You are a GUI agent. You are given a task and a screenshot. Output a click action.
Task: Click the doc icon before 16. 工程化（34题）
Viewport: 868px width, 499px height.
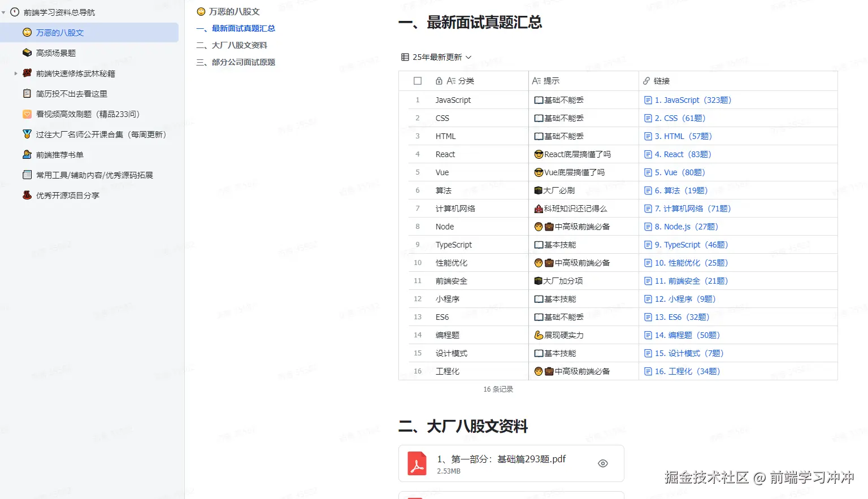pyautogui.click(x=648, y=371)
